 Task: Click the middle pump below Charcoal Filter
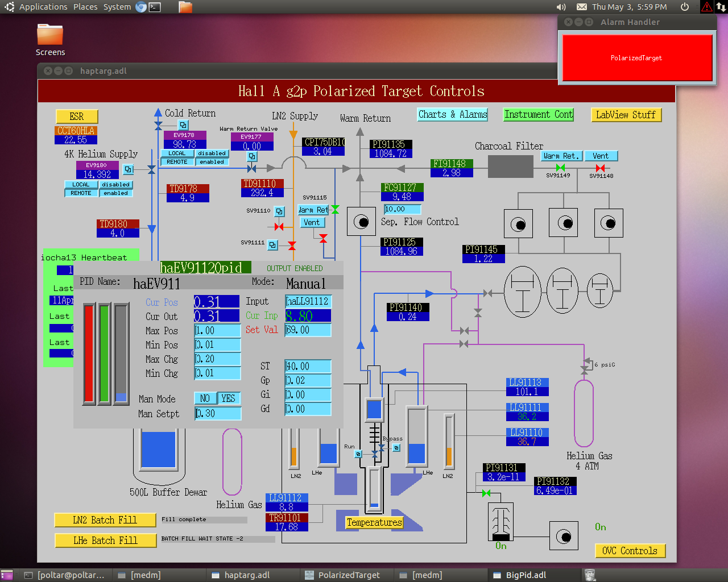[563, 223]
